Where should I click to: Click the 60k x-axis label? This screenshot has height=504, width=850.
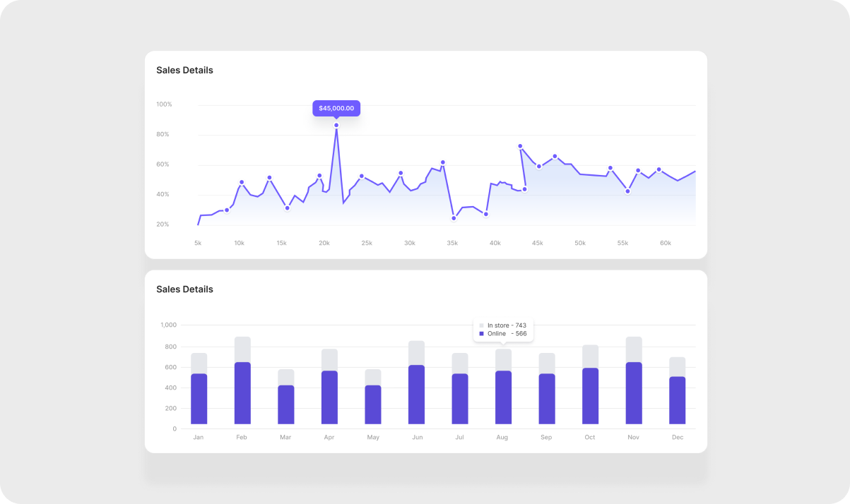(665, 244)
